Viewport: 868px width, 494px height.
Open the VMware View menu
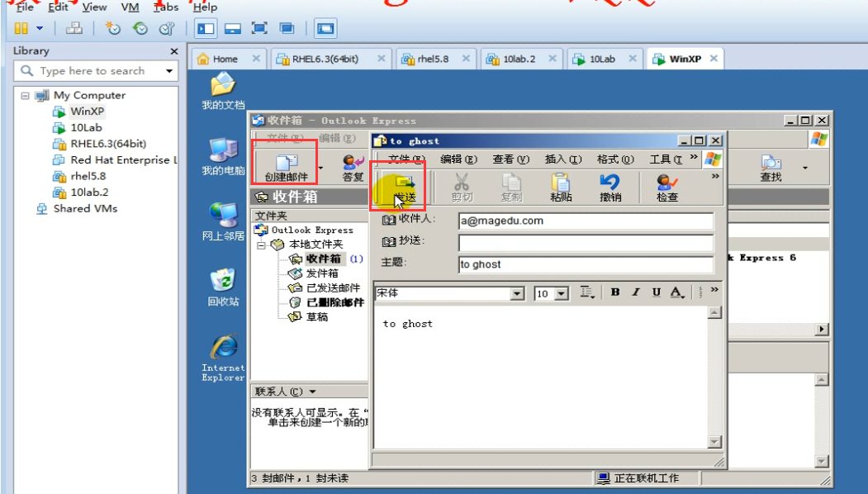94,7
